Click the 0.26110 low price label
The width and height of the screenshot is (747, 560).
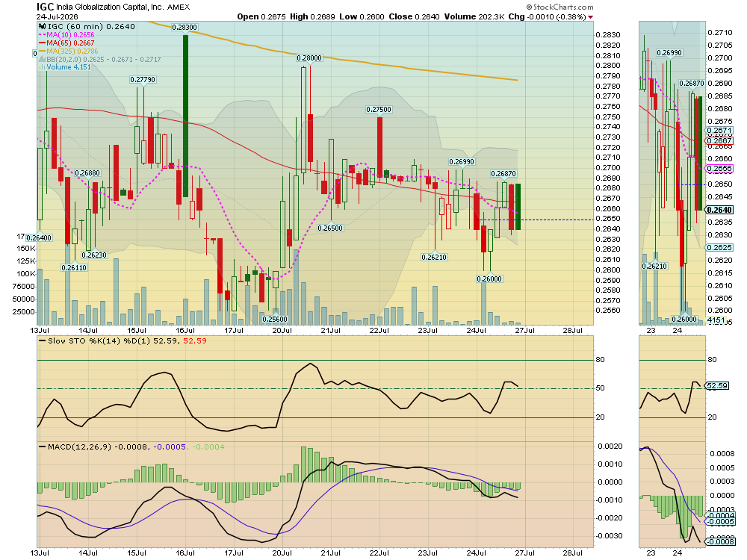pyautogui.click(x=74, y=267)
